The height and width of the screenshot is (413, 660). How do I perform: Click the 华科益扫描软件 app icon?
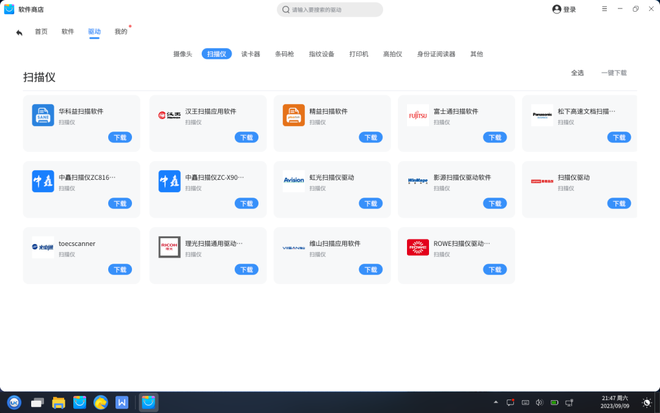[43, 116]
